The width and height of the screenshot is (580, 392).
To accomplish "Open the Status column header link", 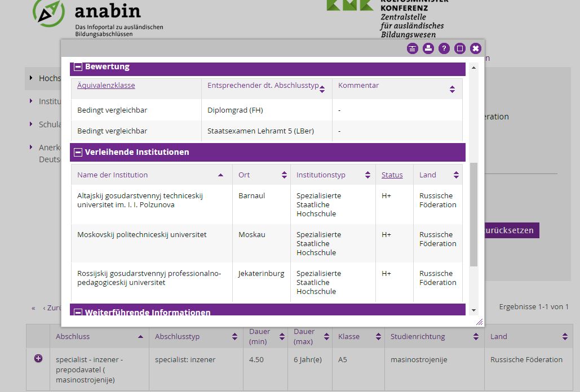I will (392, 175).
